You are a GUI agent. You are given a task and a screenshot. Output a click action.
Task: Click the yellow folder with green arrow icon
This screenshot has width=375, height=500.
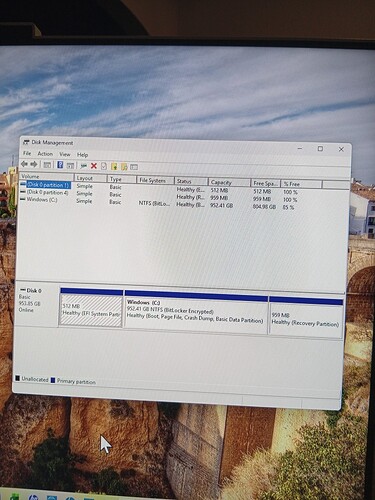click(114, 166)
